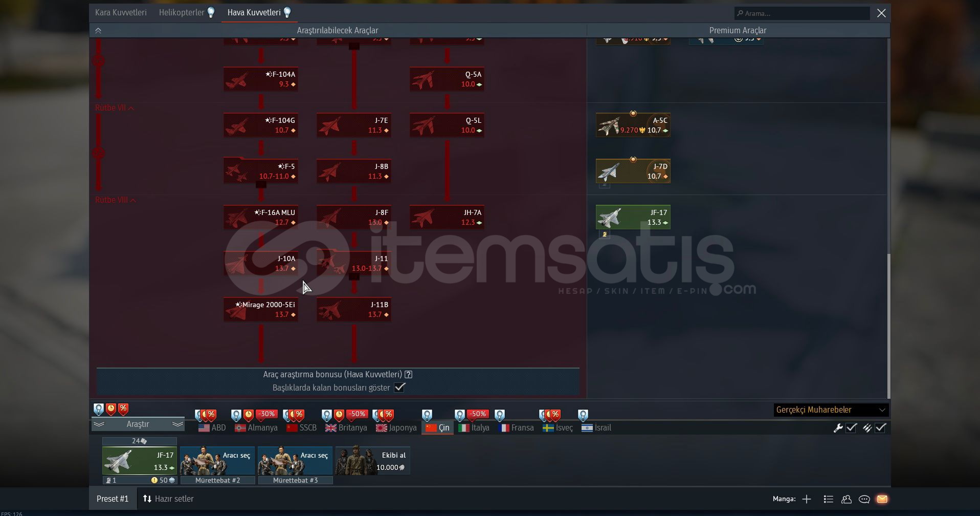The image size is (980, 516).
Task: Select the J-11B aircraft card
Action: click(354, 309)
